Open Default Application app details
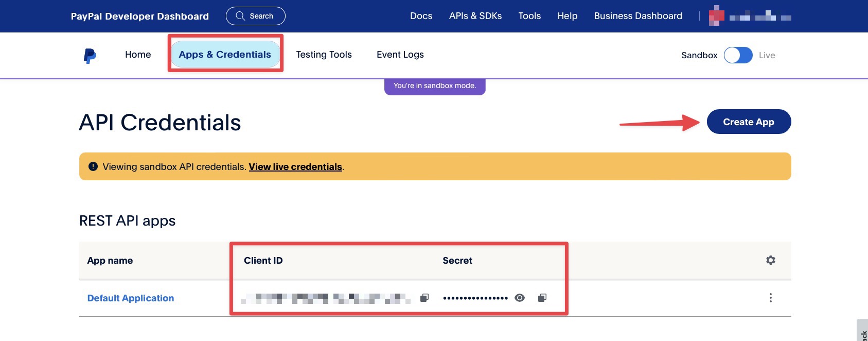868x341 pixels. click(131, 298)
